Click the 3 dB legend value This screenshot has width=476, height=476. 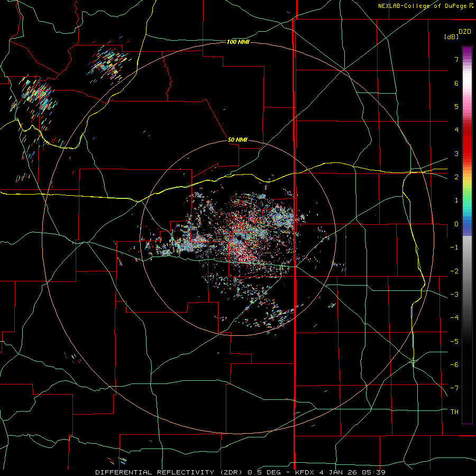[x=456, y=153]
